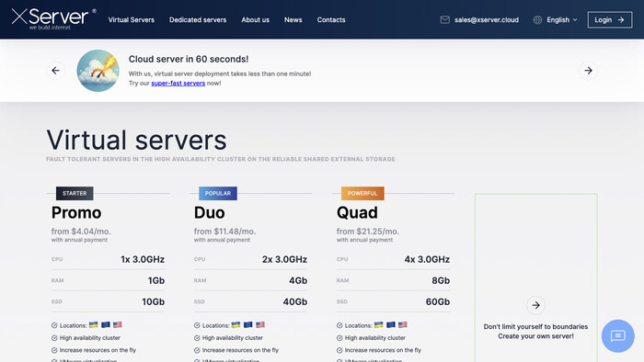This screenshot has height=362, width=644.
Task: Click checkmark beside Promo Locations
Action: point(54,325)
